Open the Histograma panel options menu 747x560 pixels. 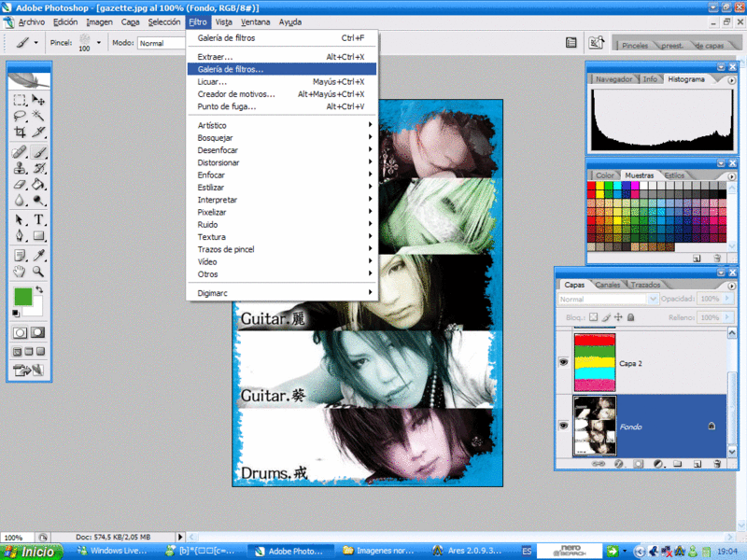click(x=731, y=80)
